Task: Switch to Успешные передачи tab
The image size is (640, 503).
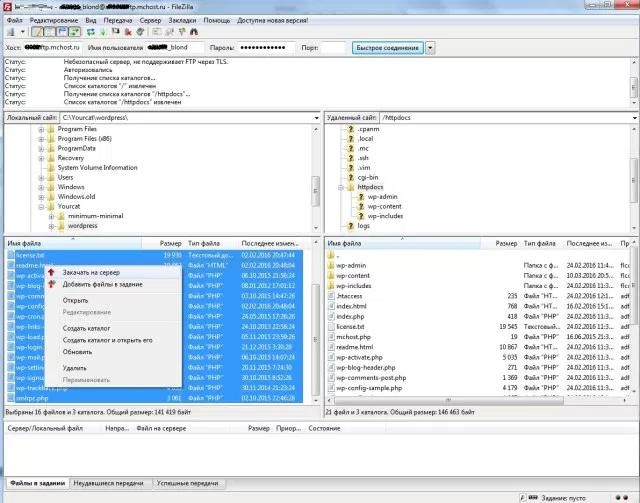Action: tap(188, 483)
